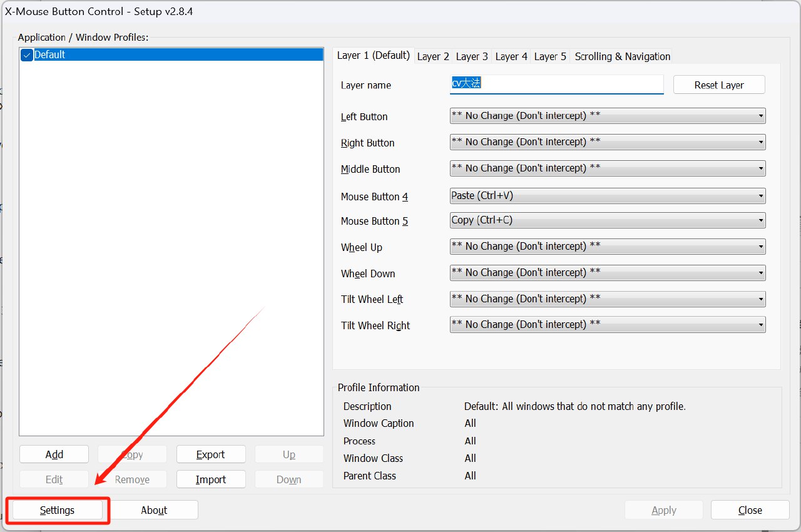
Task: Switch to the Layer 2 tab
Action: pyautogui.click(x=433, y=56)
